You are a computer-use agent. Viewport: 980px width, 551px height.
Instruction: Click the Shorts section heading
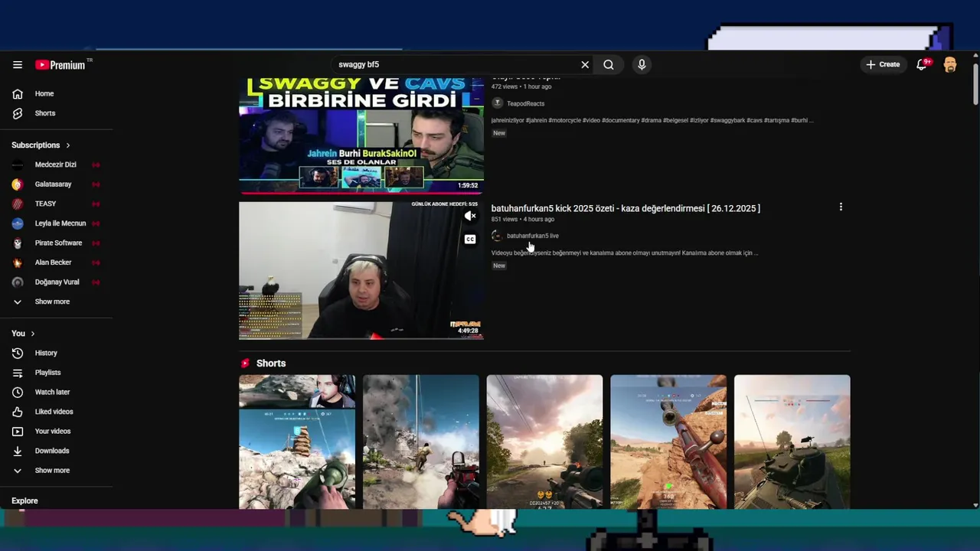(x=271, y=364)
